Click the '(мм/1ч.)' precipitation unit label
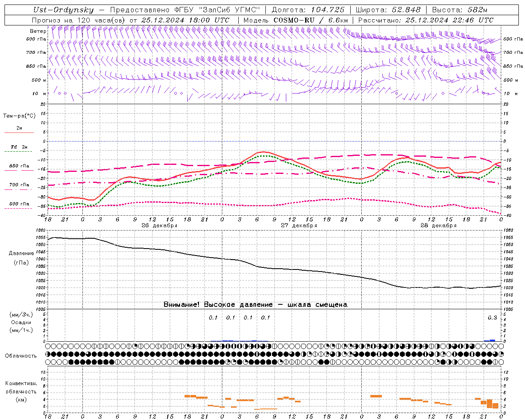 coord(21,330)
